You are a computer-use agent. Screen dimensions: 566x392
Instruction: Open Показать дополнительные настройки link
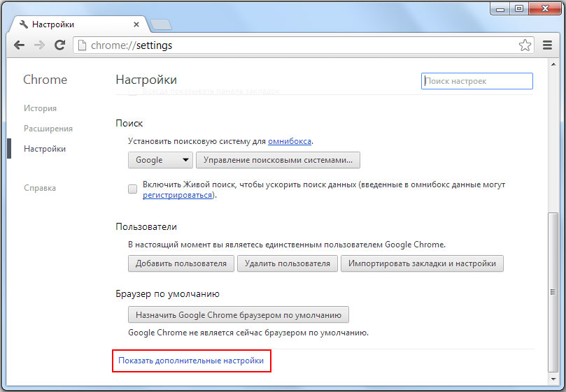pos(191,361)
